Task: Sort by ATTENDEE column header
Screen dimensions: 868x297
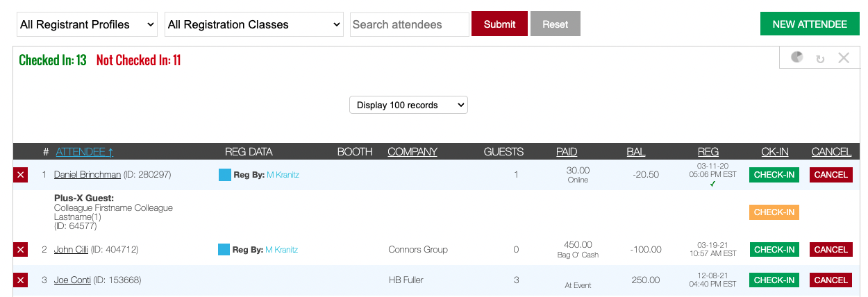Action: click(85, 152)
